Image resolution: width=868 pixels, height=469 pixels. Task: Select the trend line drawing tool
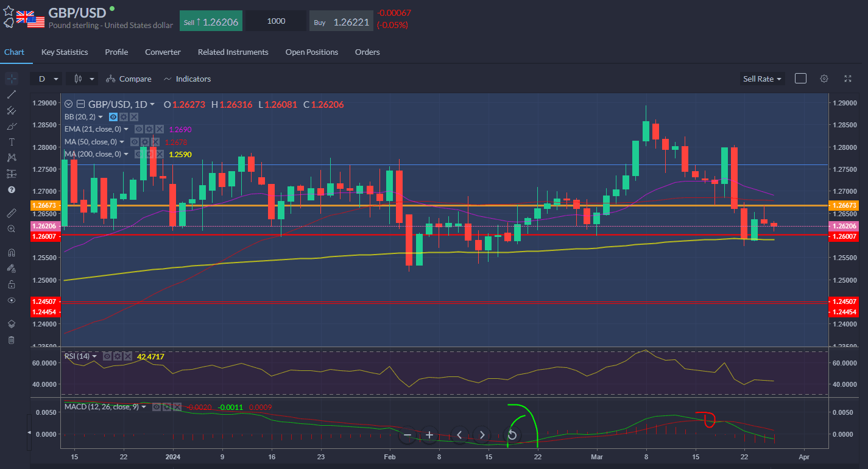pos(11,94)
